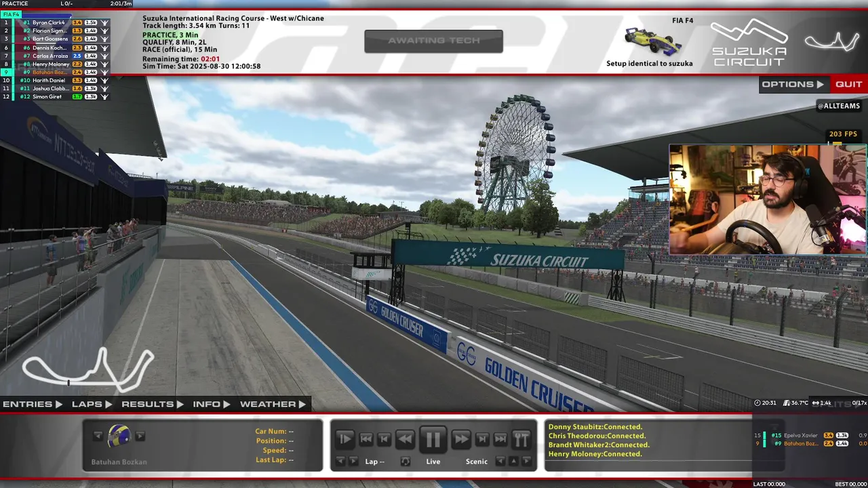Viewport: 868px width, 488px height.
Task: Click the Scenic camera label
Action: pos(476,462)
